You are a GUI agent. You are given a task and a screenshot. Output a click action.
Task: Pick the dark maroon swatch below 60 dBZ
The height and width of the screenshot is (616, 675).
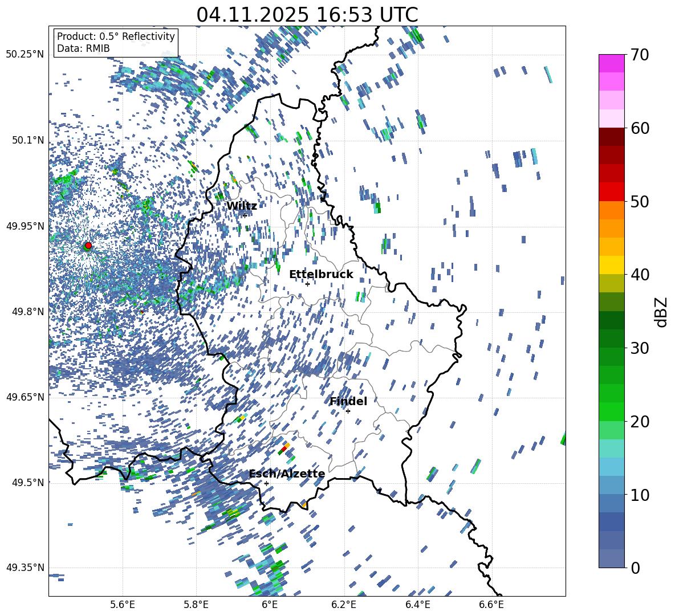[612, 137]
